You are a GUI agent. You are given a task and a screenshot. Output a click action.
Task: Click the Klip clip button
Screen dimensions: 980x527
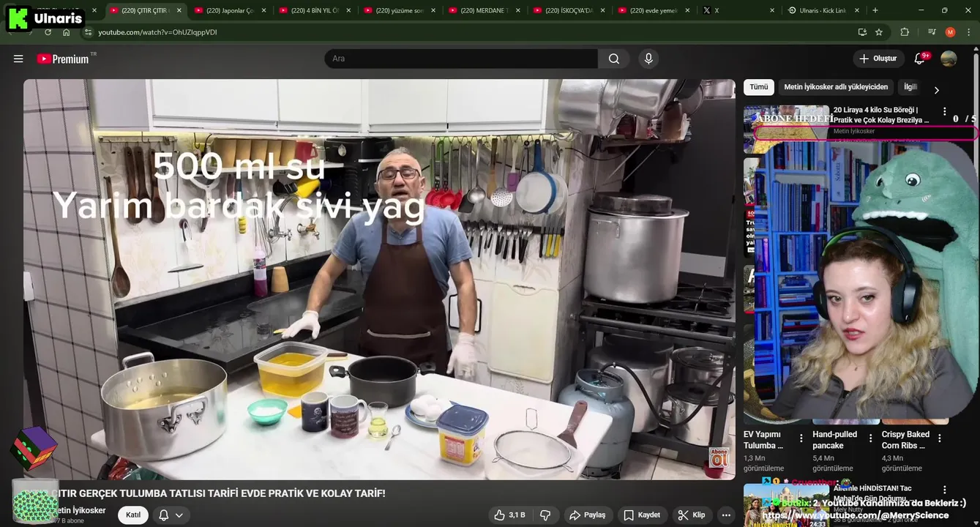click(691, 515)
